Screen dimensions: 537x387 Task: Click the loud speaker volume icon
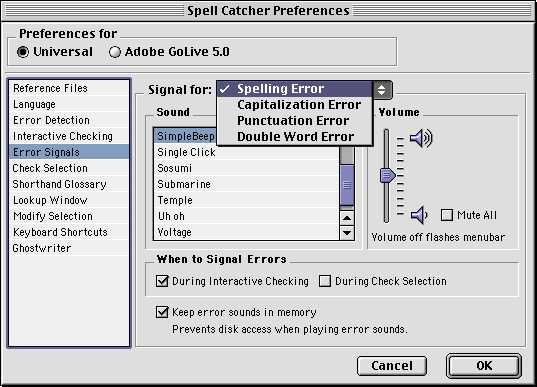pyautogui.click(x=421, y=138)
